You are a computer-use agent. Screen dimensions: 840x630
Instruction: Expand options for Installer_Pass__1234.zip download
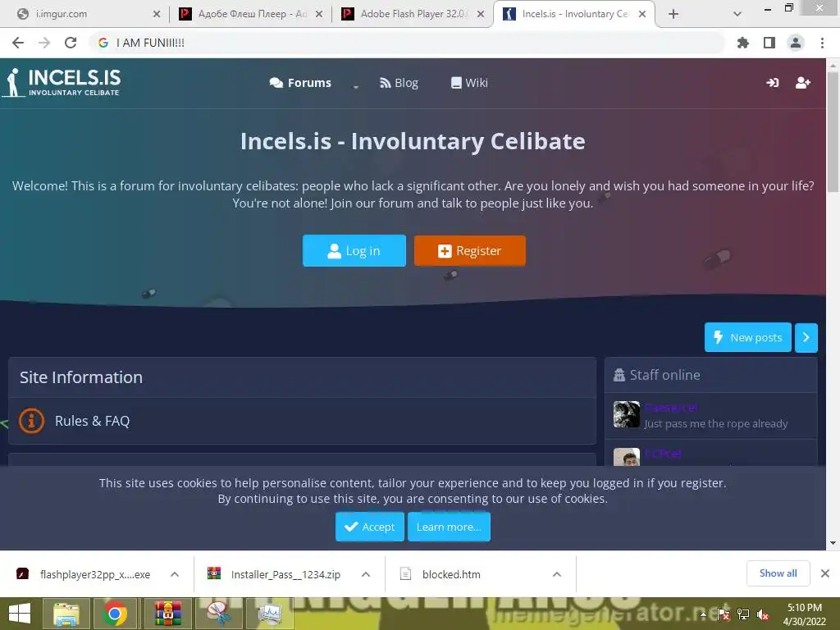click(366, 574)
